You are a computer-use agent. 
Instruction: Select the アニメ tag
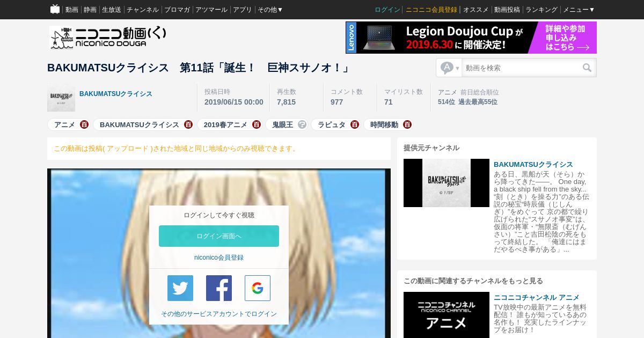[64, 124]
